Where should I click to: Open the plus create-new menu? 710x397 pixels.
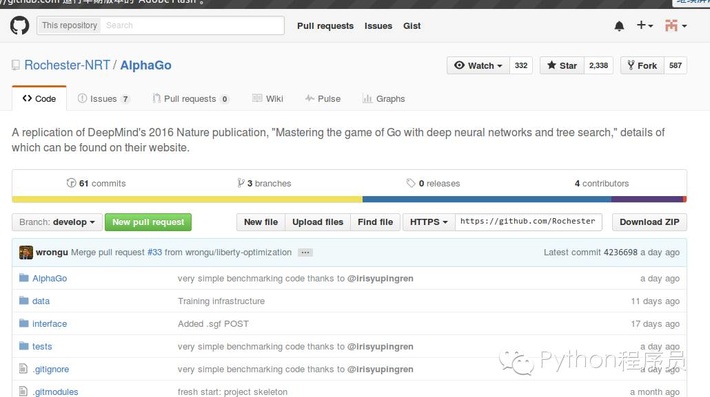(x=644, y=25)
